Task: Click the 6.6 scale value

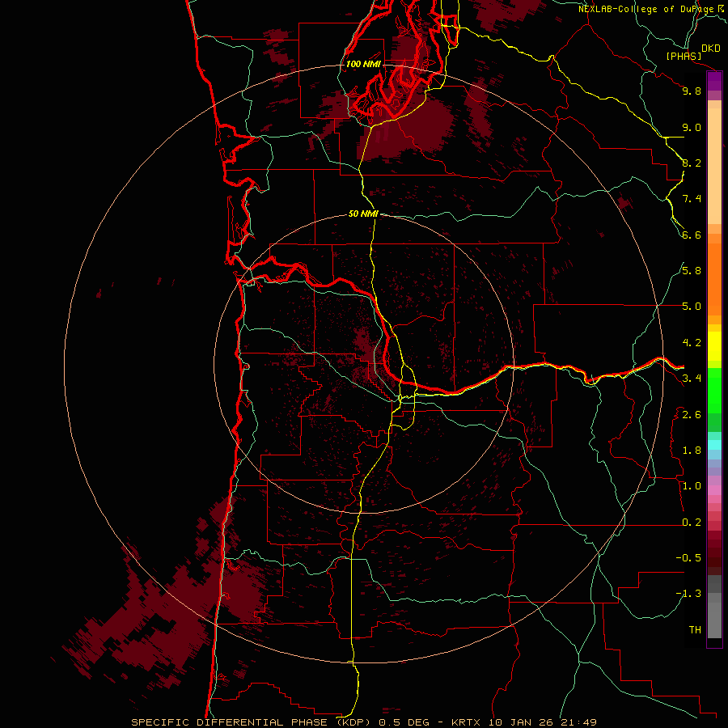Action: (x=692, y=235)
